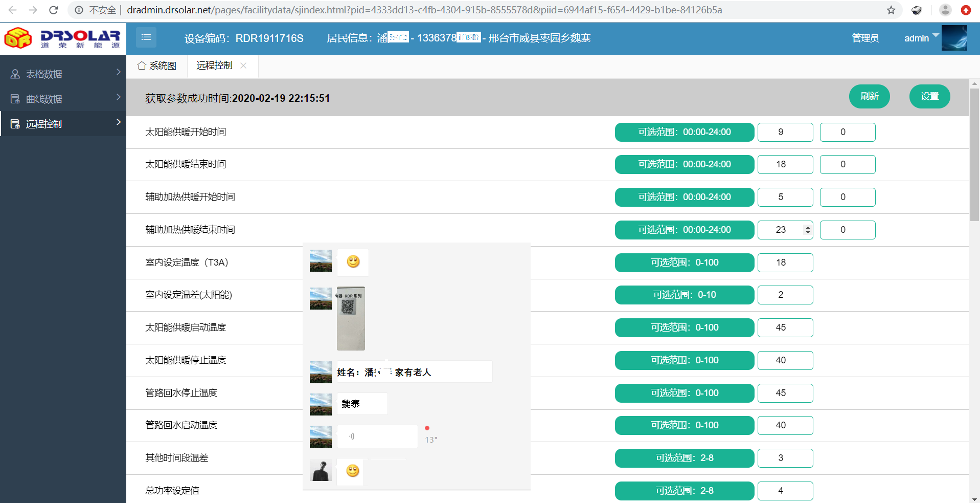Click the 管路回水启动温度 value field
Image resolution: width=980 pixels, height=503 pixels.
pos(785,425)
